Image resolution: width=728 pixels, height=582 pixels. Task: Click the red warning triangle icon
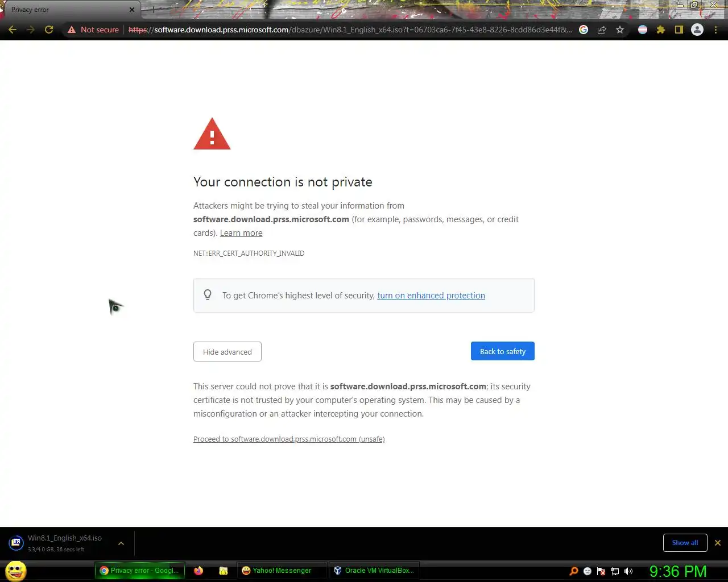pos(212,134)
